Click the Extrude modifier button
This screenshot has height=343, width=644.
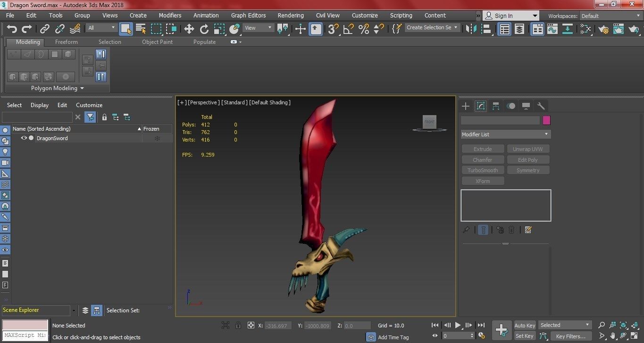[x=483, y=149]
